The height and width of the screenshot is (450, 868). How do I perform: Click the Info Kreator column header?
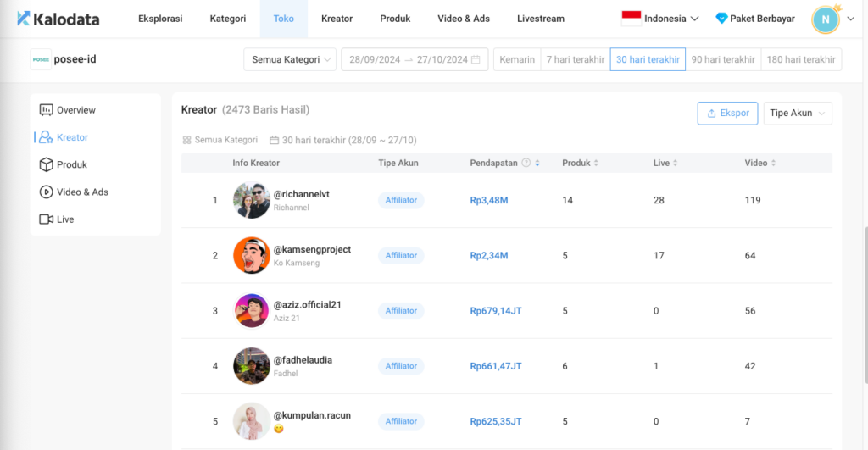[x=256, y=163]
